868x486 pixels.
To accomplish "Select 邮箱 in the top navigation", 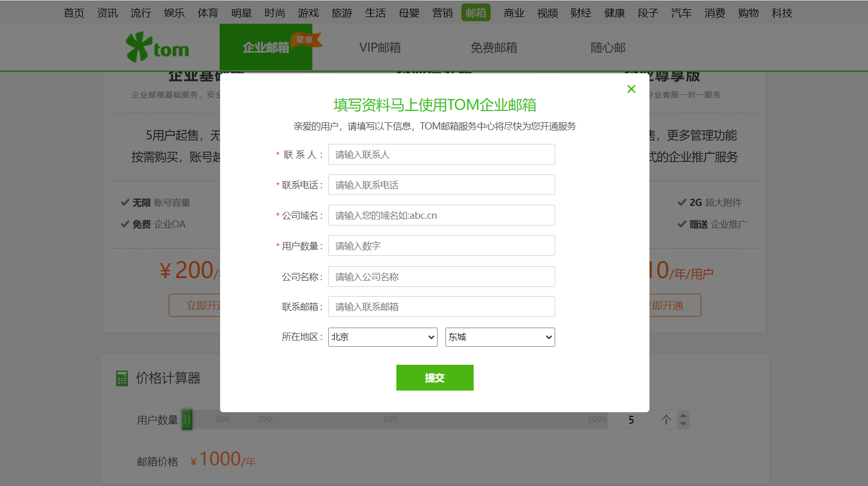I will click(475, 12).
